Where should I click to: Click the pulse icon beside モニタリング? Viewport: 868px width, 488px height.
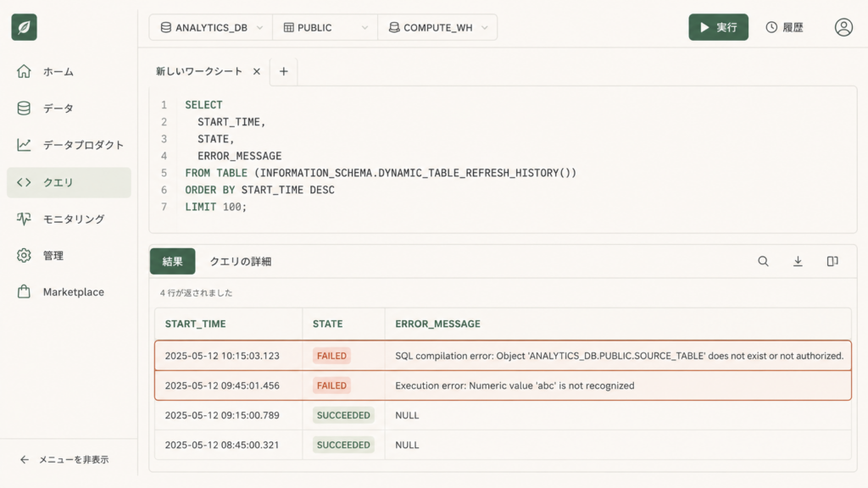(24, 219)
